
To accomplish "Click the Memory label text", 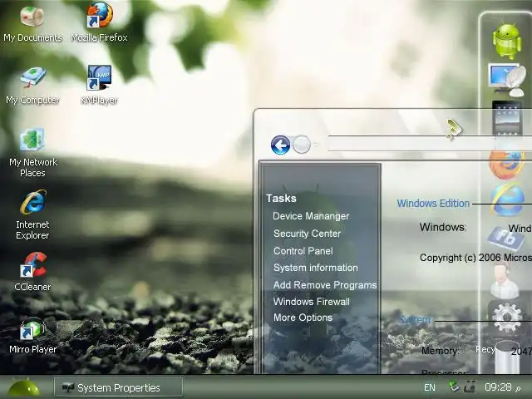I will coord(440,351).
